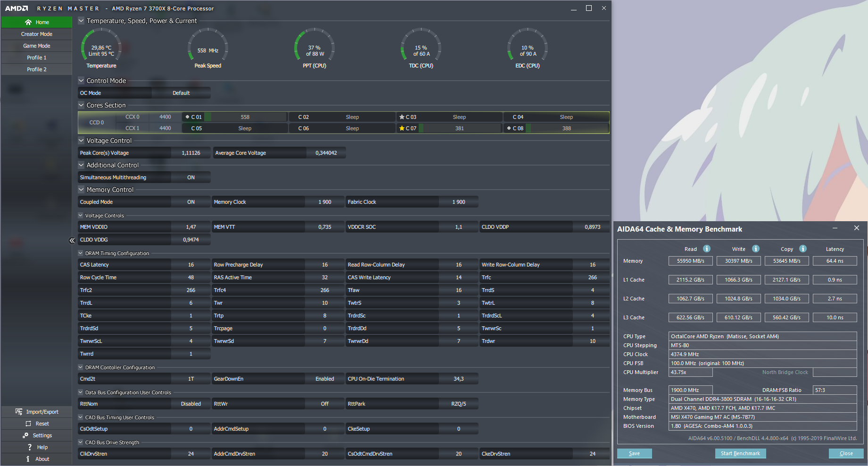Minimize the AIDA64 benchmark window
The width and height of the screenshot is (868, 466).
[835, 228]
